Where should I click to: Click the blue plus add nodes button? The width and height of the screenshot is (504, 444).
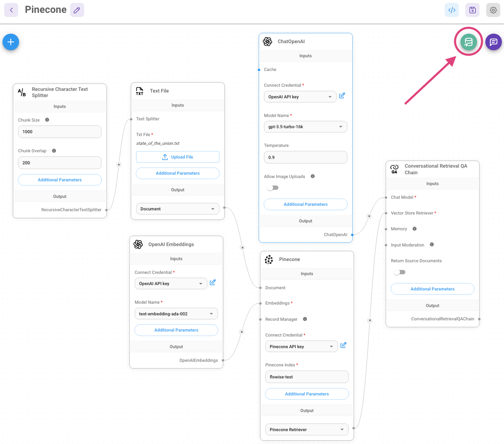[11, 42]
